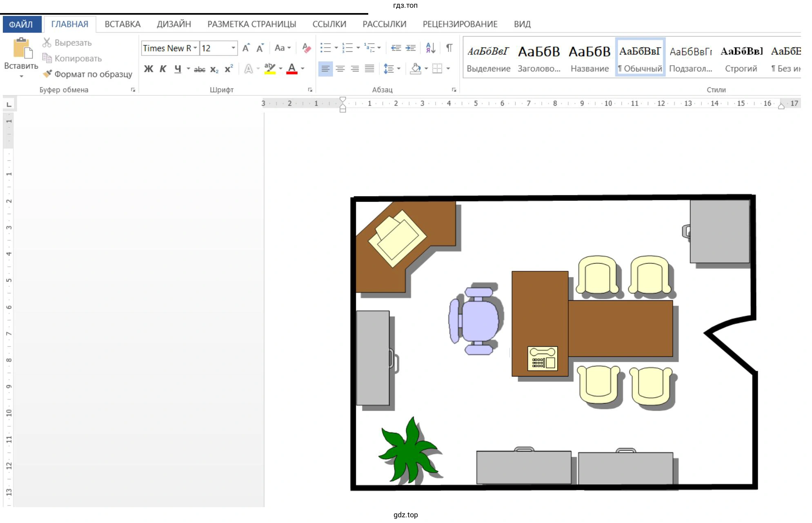The width and height of the screenshot is (812, 523).
Task: Apply the Обычный style
Action: (x=640, y=57)
